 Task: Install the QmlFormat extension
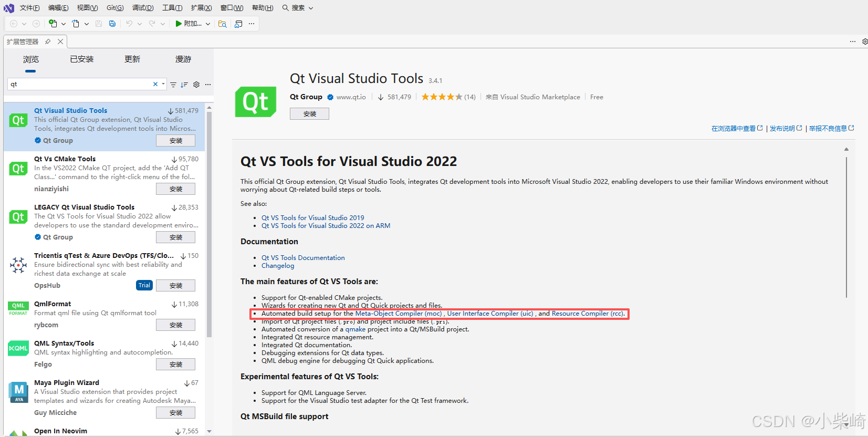tap(175, 325)
